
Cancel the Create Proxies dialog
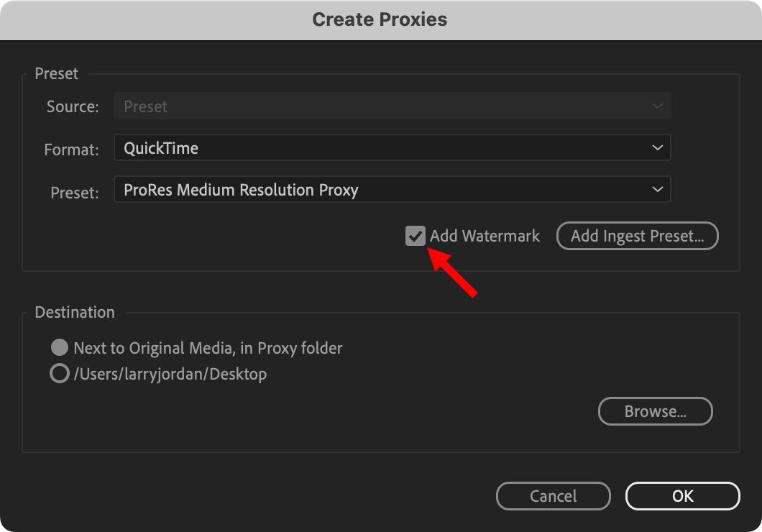pos(553,496)
